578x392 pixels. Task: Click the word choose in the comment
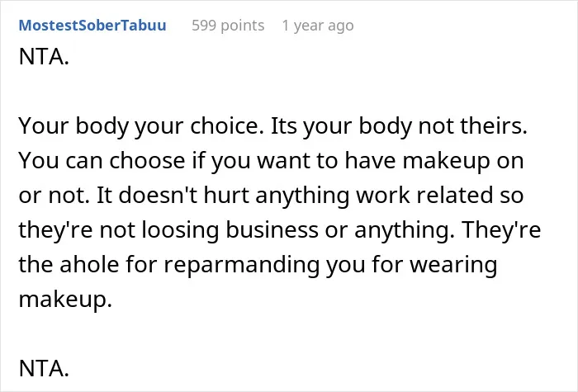click(x=147, y=161)
